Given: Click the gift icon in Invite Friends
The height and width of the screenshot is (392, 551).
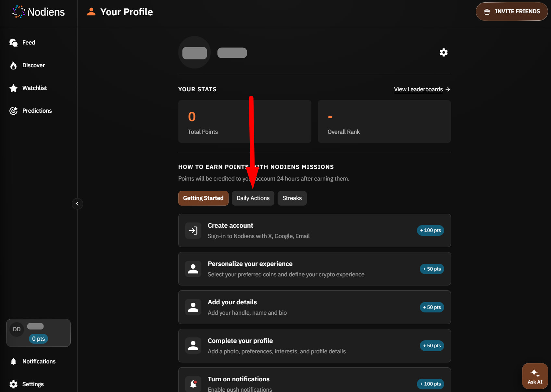Looking at the screenshot, I should (x=487, y=12).
